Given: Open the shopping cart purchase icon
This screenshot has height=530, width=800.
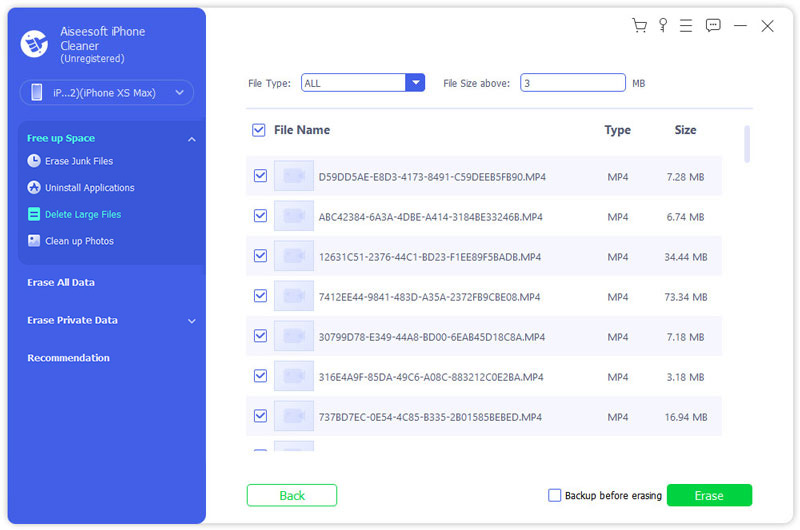Looking at the screenshot, I should coord(639,25).
